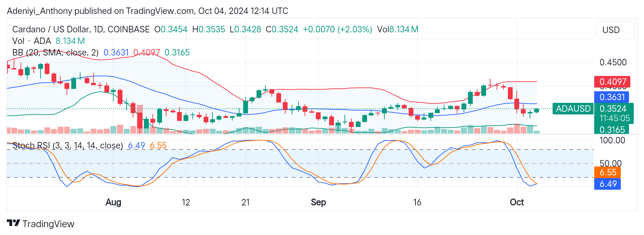644x235 pixels.
Task: Click the 0.4500 price axis label
Action: coord(613,62)
